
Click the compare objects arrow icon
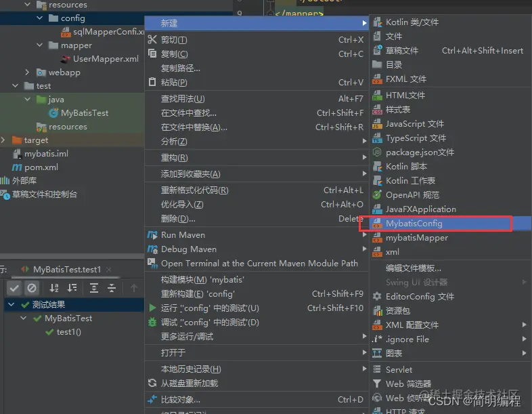click(152, 399)
